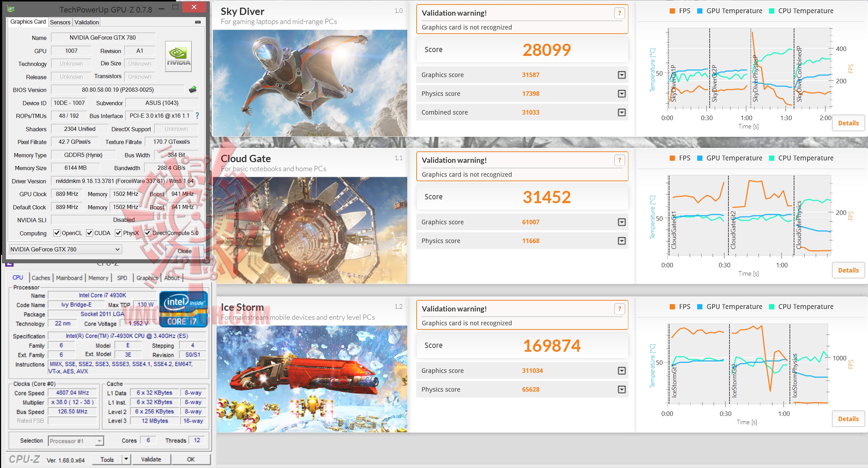Click the NVIDIA logo in GPU-Z
Screen dimensions: 868x468
coord(178,56)
